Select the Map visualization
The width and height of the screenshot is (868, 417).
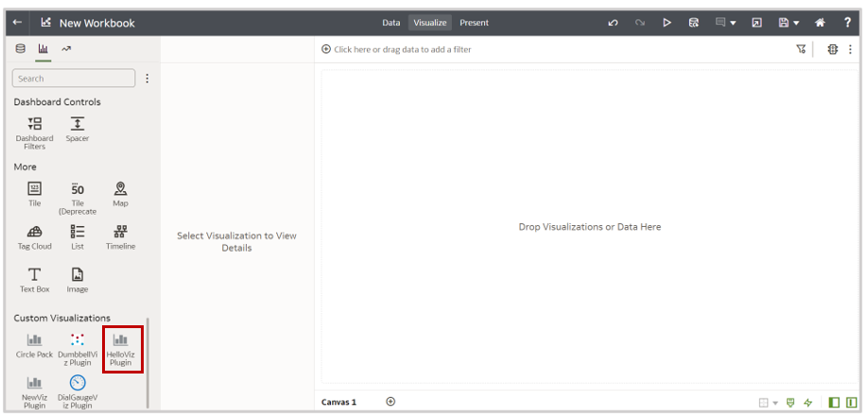point(120,195)
